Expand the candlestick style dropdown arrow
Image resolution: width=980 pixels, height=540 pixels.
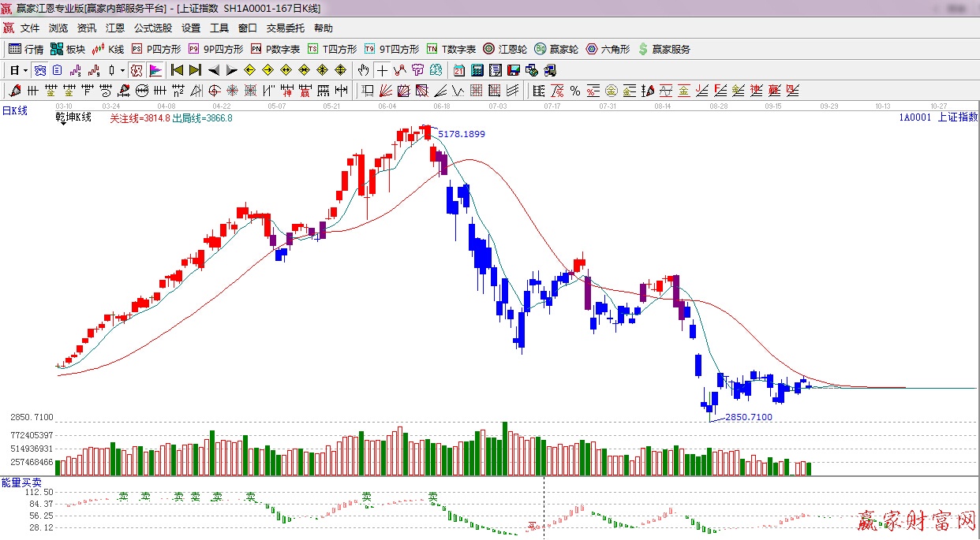[122, 70]
